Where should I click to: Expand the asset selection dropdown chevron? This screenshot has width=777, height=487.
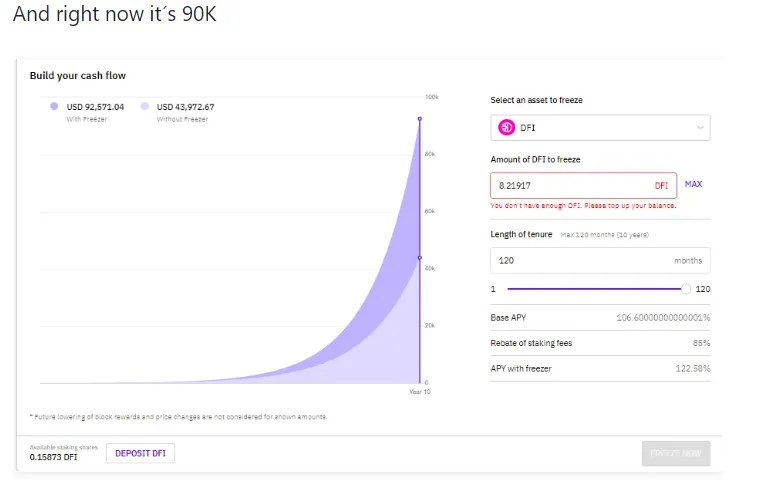pyautogui.click(x=700, y=128)
